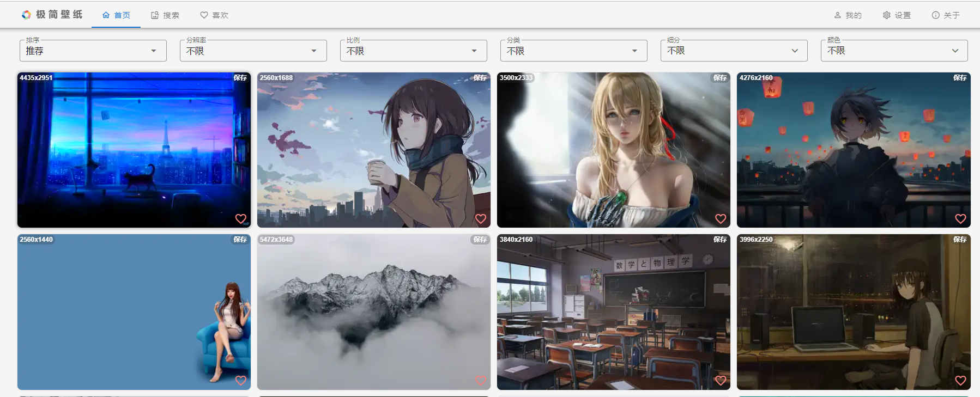
Task: Expand the 分类 category dropdown
Action: pyautogui.click(x=574, y=51)
